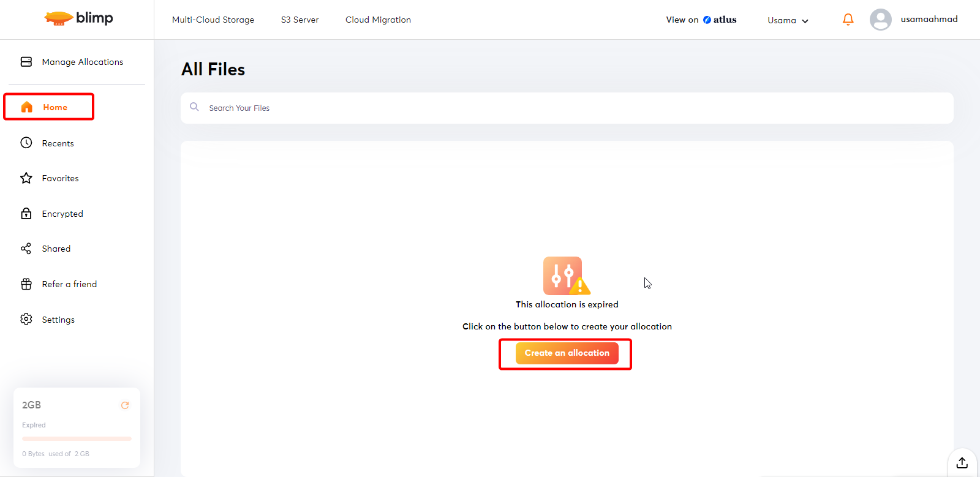Image resolution: width=980 pixels, height=477 pixels.
Task: Open Cloud Migration in top navigation
Action: [378, 20]
